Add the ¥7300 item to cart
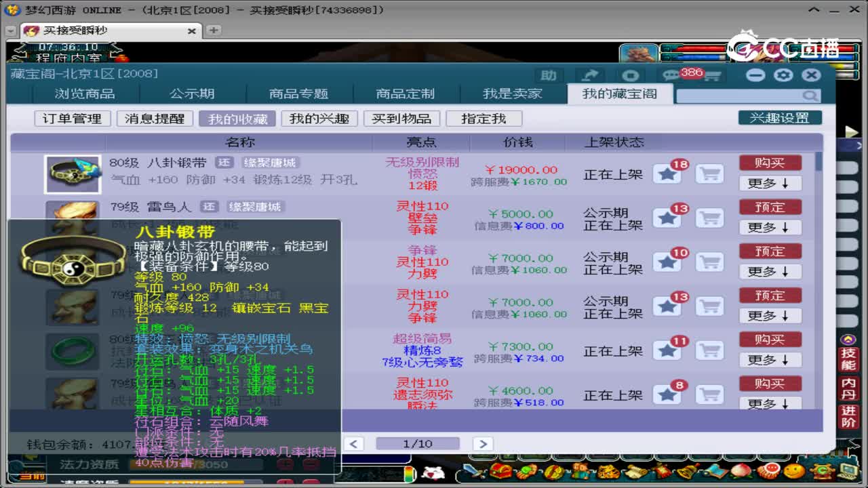The width and height of the screenshot is (868, 488). tap(709, 350)
